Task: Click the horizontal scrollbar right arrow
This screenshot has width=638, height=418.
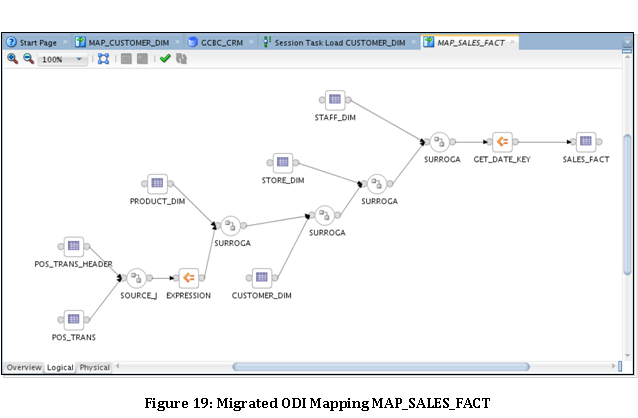Action: pos(613,366)
